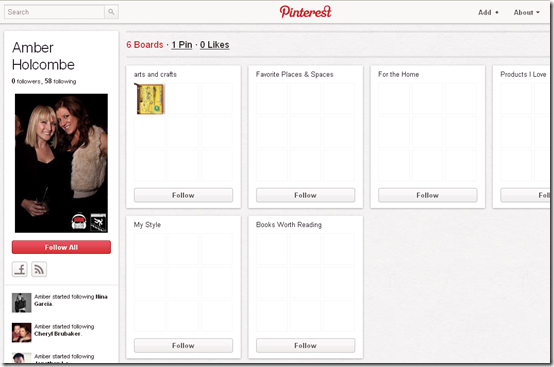Open the For the Home board title
The height and width of the screenshot is (367, 554).
[x=399, y=75]
